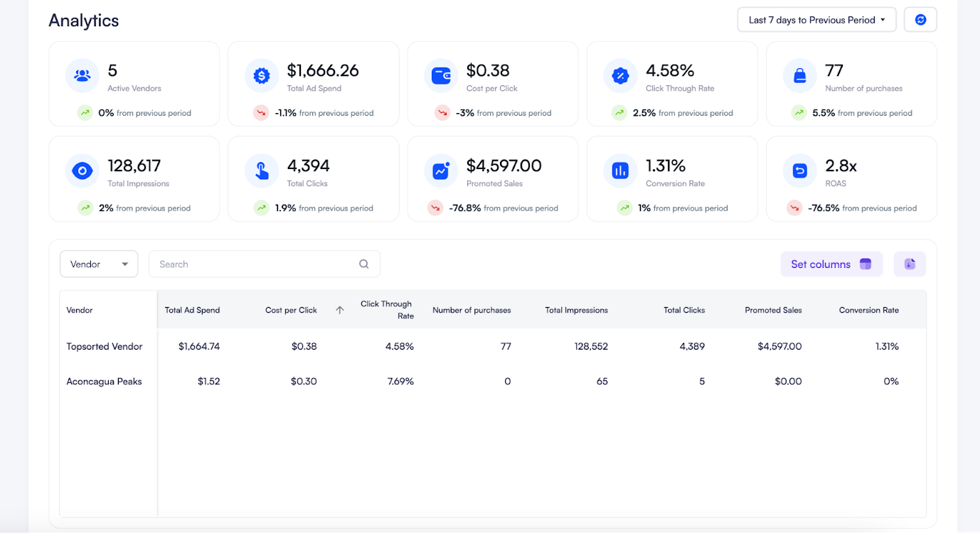Select the Cost per Click card icon
980x533 pixels.
pos(440,75)
